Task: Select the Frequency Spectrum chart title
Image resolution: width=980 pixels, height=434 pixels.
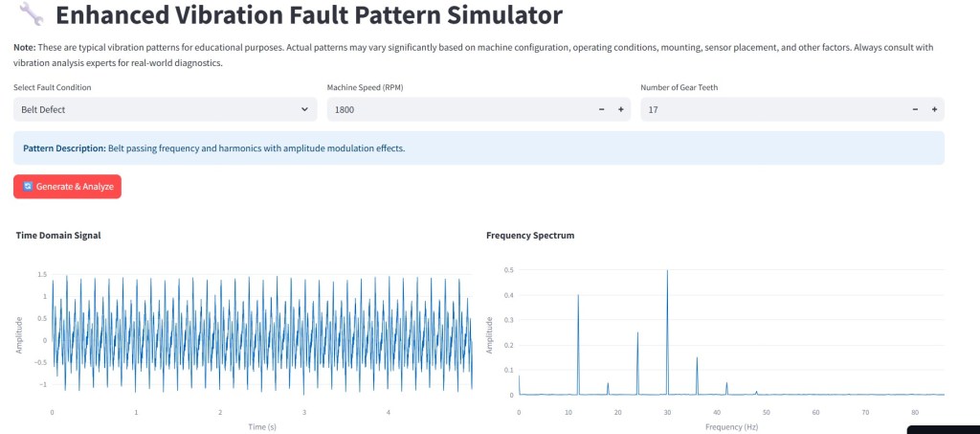Action: point(530,235)
